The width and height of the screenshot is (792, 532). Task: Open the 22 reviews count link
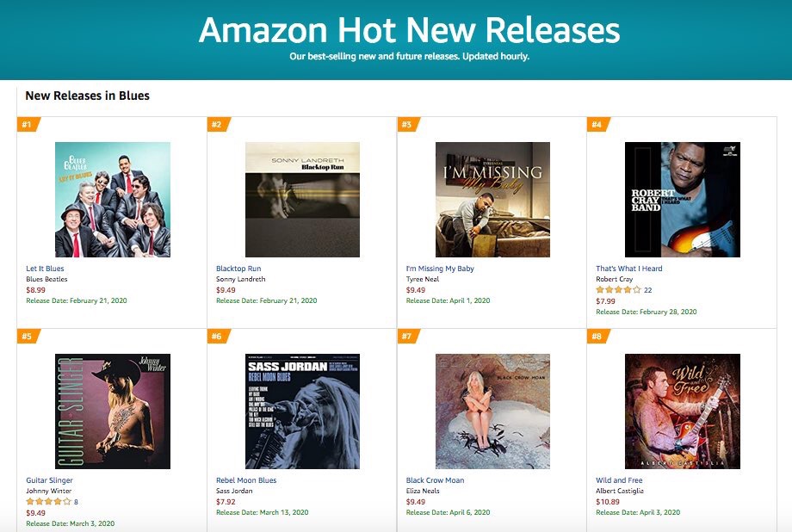pyautogui.click(x=648, y=290)
